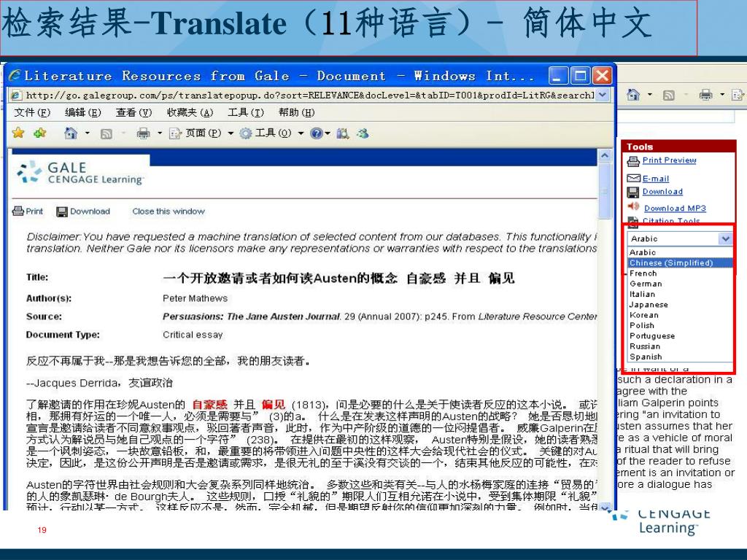Screen dimensions: 747x560
Task: Open print dropdown arrow in background window
Action: (x=722, y=95)
